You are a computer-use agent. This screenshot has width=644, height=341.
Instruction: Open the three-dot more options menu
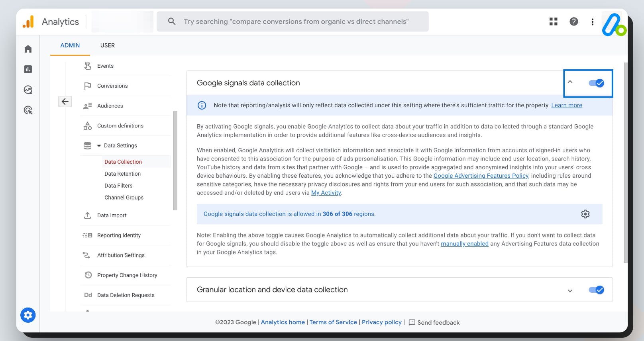pos(593,22)
